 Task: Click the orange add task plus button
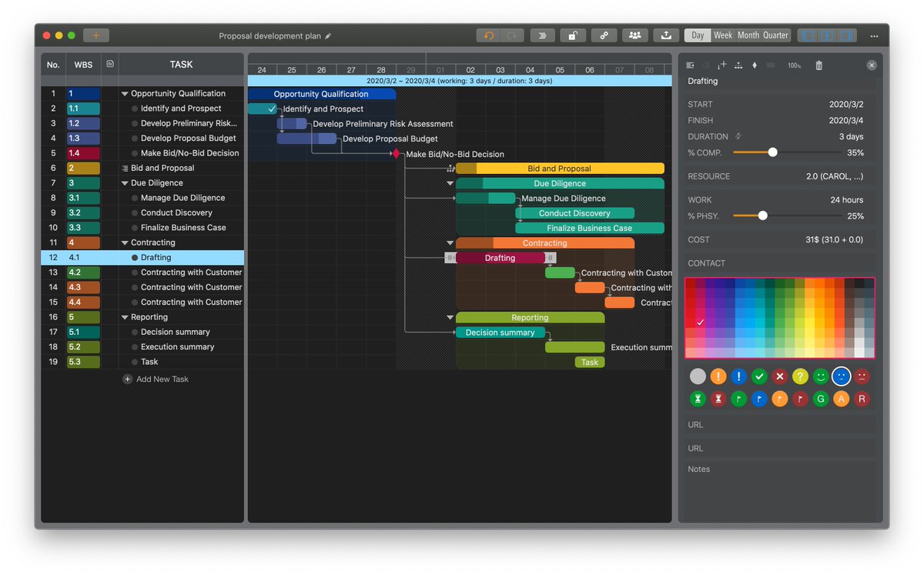point(96,35)
